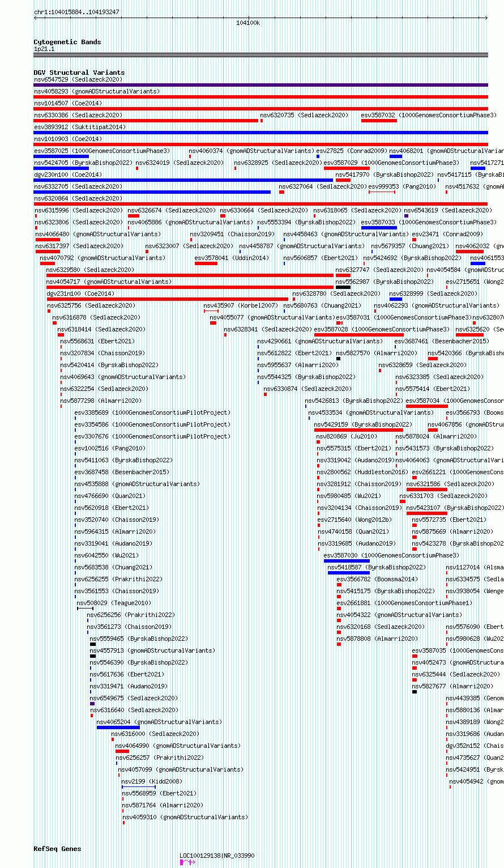Open variant nsv1014507 (Coe2014)
The width and height of the screenshot is (504, 868).
(68, 103)
